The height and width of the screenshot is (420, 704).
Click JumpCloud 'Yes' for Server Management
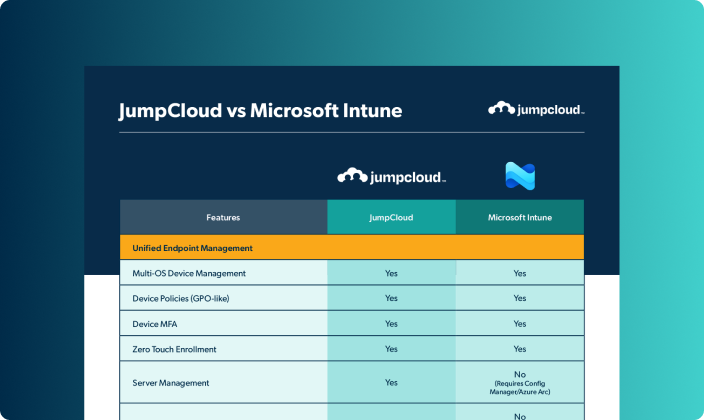pyautogui.click(x=391, y=383)
